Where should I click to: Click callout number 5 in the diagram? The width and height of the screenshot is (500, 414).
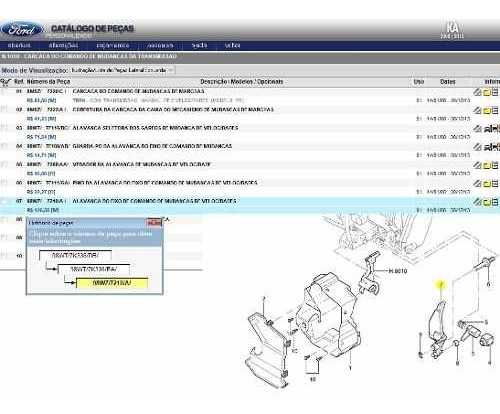(x=486, y=322)
